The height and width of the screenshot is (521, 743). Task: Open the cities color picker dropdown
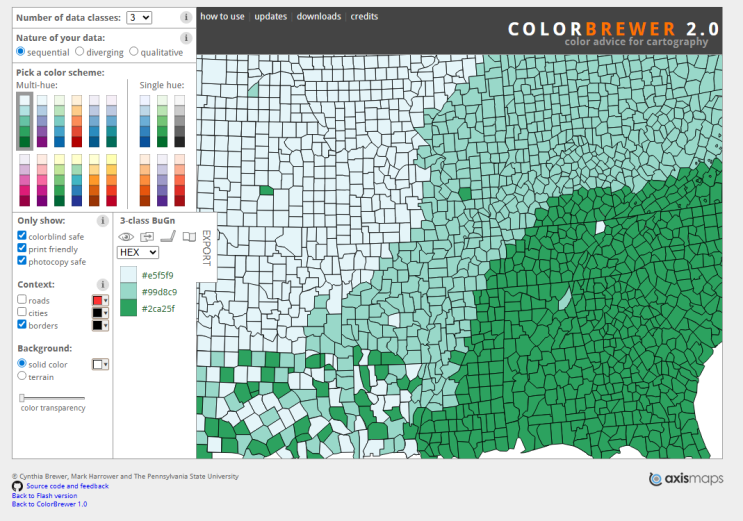point(100,313)
